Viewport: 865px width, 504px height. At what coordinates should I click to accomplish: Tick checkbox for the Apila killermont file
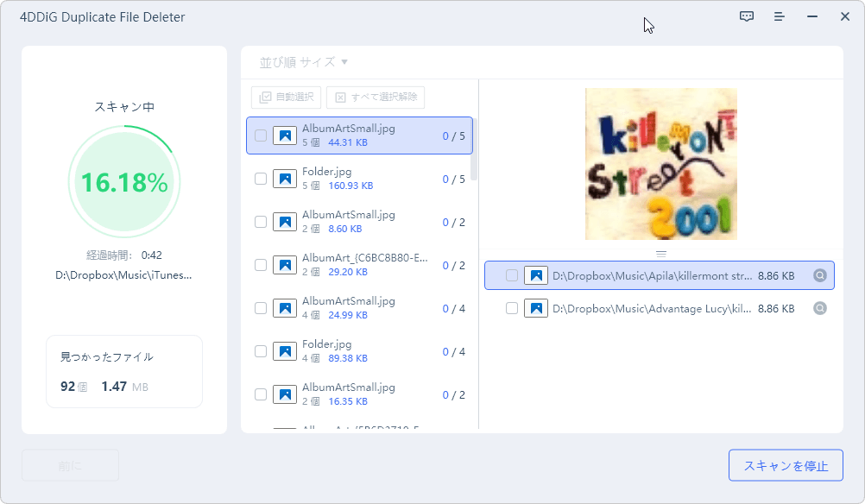coord(512,275)
